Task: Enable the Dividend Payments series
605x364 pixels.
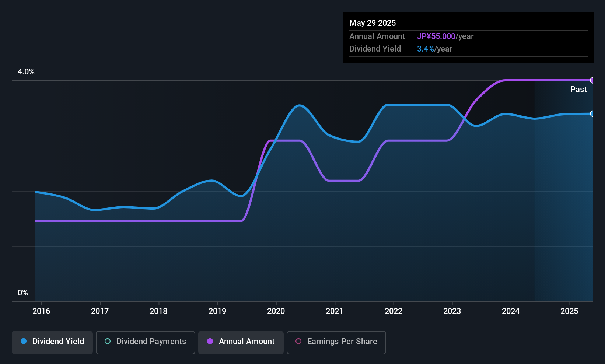Action: (145, 342)
